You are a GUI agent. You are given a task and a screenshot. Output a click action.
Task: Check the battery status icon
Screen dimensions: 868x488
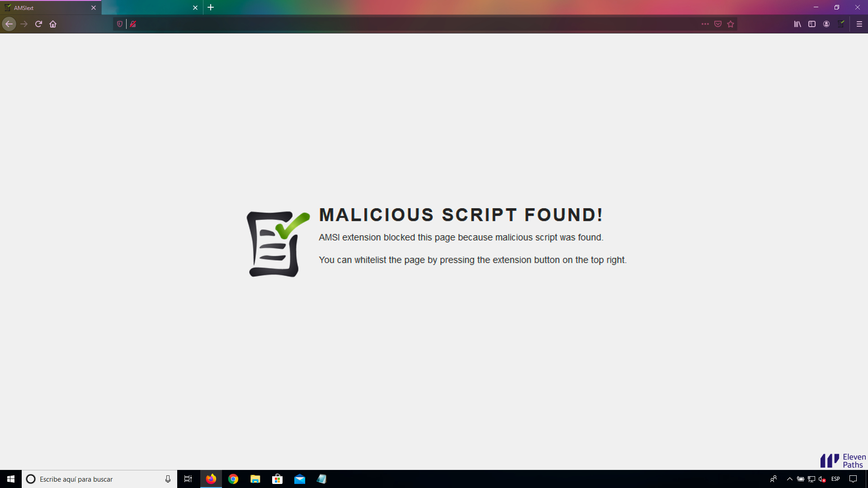pyautogui.click(x=801, y=479)
